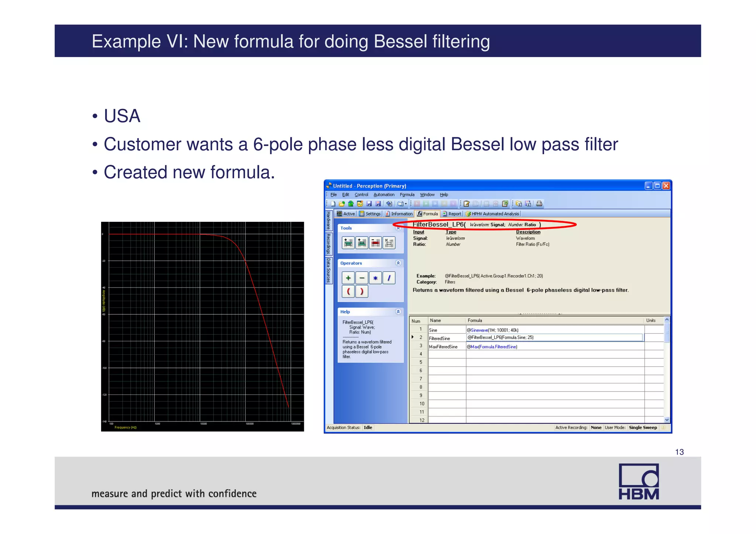
Task: Click the green spreadsheet export toolbar icon
Action: tap(505, 204)
